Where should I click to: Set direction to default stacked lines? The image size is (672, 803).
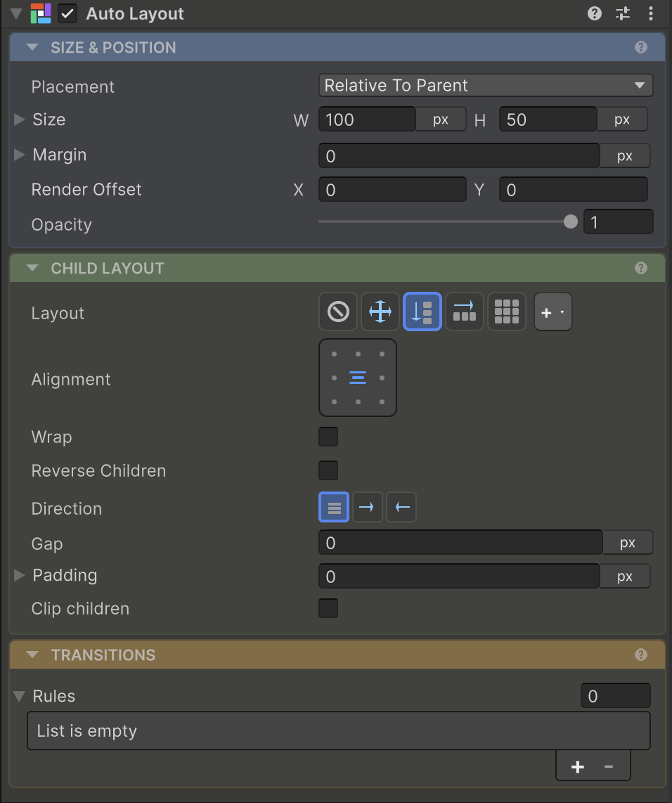tap(334, 507)
